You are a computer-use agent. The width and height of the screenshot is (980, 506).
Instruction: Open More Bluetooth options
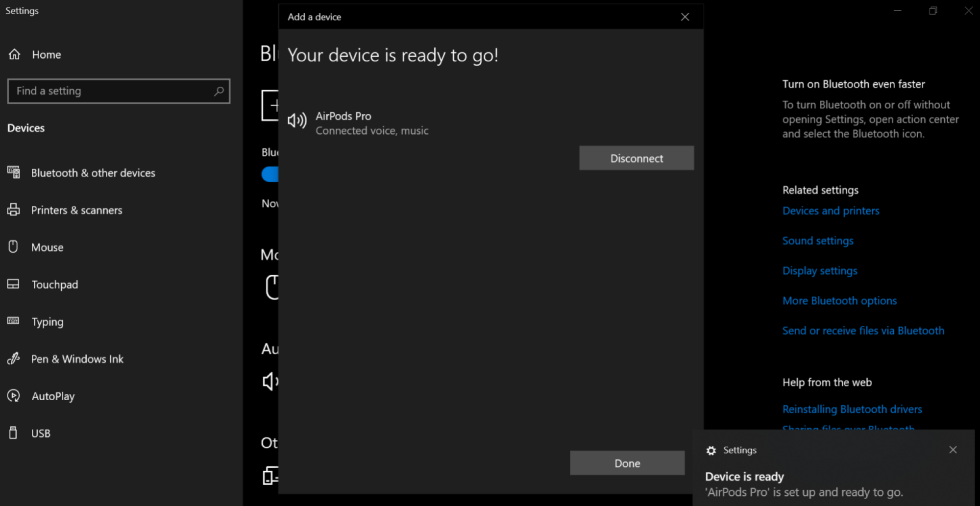839,300
